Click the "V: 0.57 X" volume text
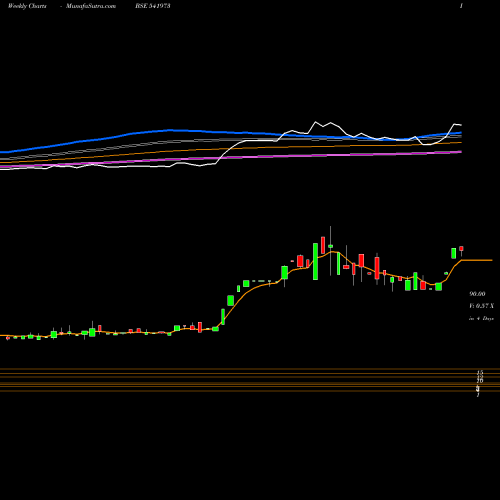This screenshot has width=500, height=500. click(x=481, y=306)
